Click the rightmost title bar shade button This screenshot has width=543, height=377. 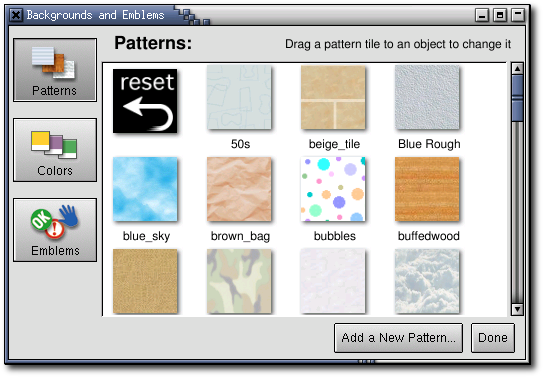[x=518, y=15]
